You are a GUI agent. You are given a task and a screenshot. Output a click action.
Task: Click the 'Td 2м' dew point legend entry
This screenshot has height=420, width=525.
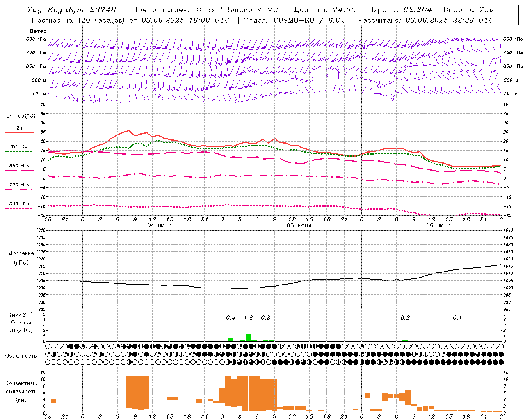pos(19,147)
